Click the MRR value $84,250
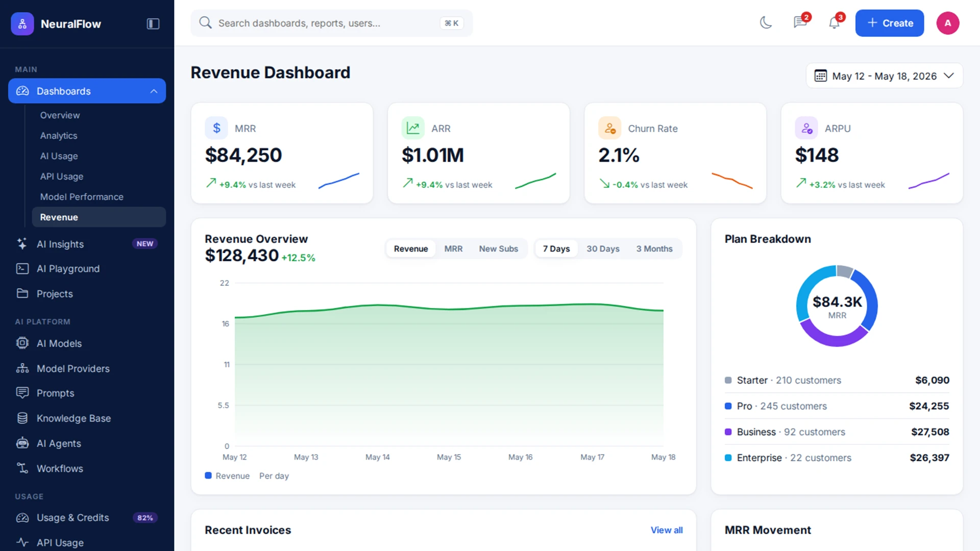Screen dimensions: 980x551 click(243, 155)
